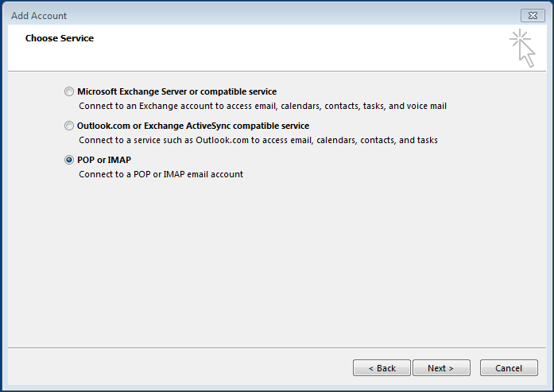Viewport: 554px width, 392px height.
Task: Click the 'Outlook.com or Exchange ActiveSync compatible service' label
Action: (x=193, y=126)
